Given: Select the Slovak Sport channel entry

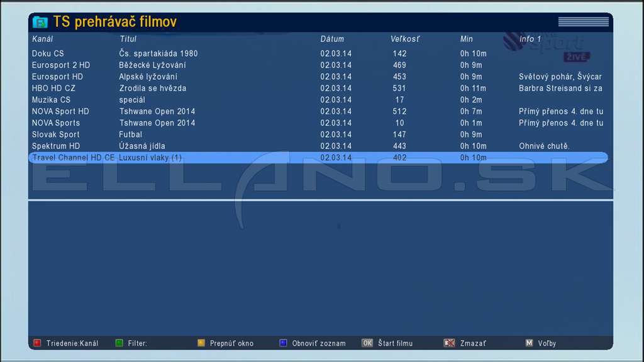Looking at the screenshot, I should pos(56,134).
